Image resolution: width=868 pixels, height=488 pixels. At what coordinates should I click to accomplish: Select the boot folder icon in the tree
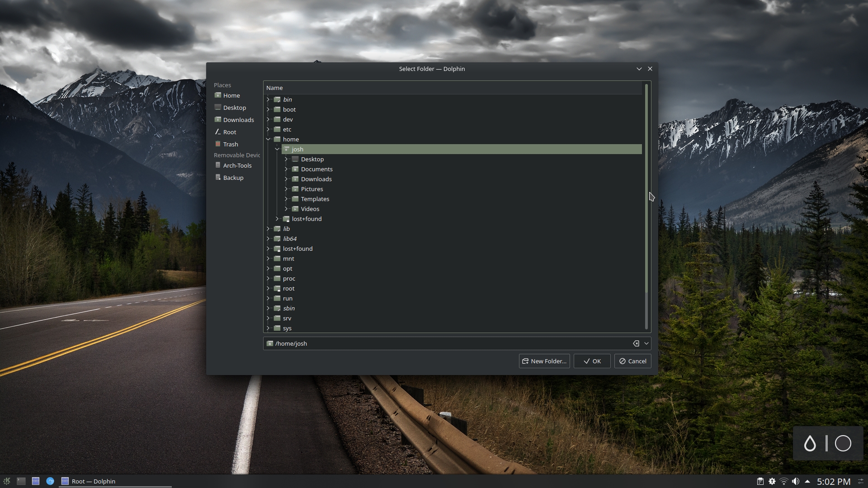click(x=277, y=109)
